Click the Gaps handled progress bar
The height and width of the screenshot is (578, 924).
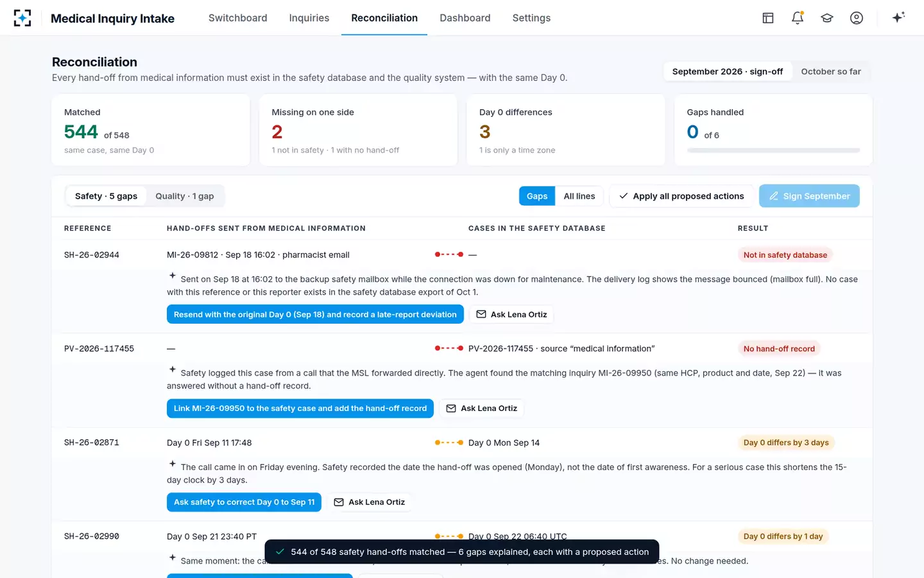[773, 150]
